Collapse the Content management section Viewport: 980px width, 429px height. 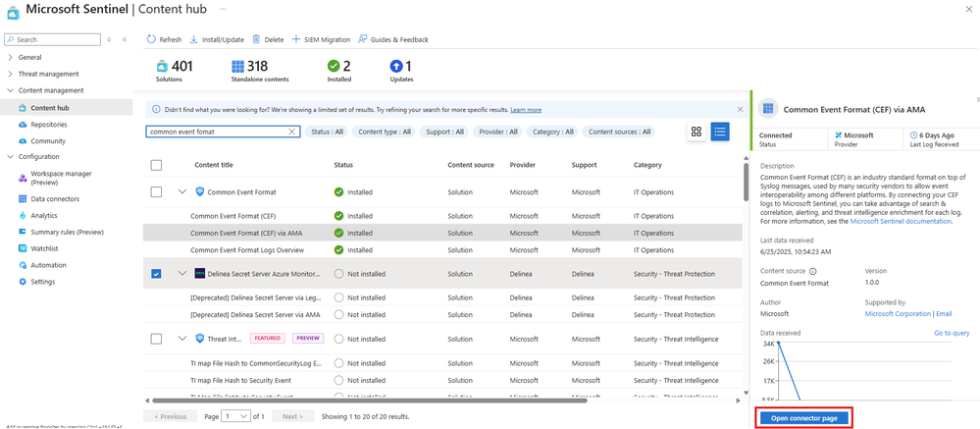click(x=10, y=90)
